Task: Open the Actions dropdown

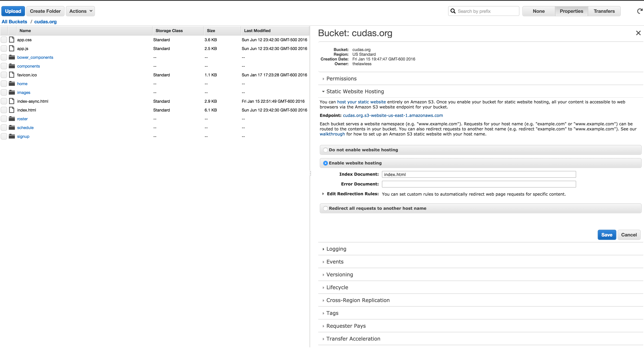Action: click(80, 11)
